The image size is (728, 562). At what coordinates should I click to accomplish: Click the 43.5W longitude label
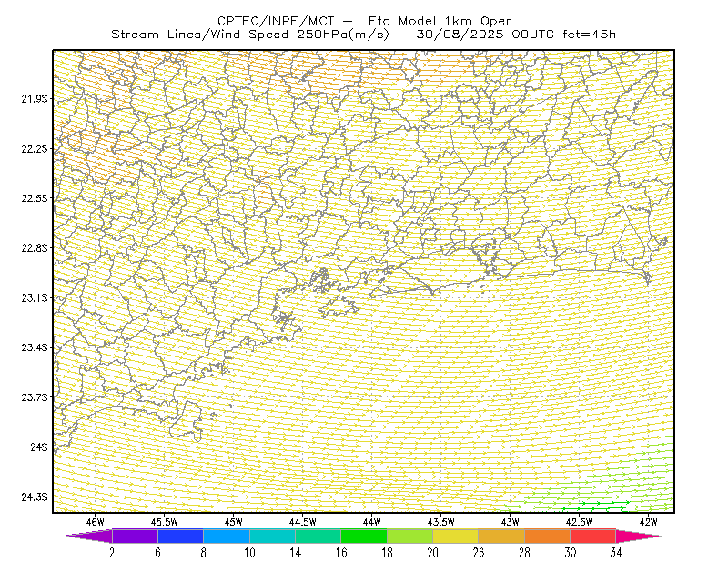pyautogui.click(x=441, y=522)
